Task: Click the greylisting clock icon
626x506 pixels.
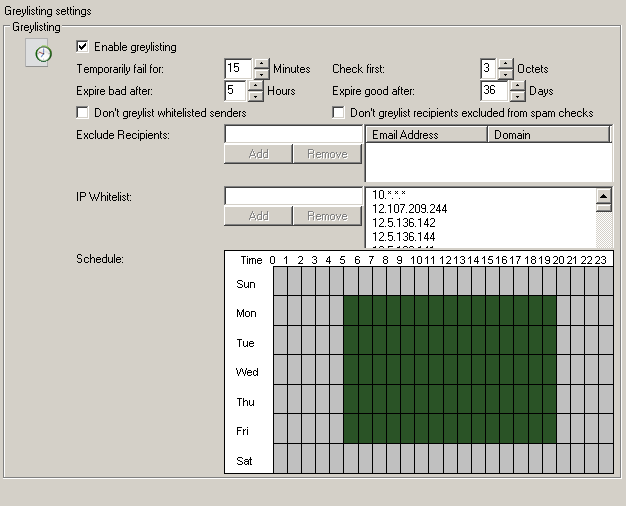Action: [42, 54]
